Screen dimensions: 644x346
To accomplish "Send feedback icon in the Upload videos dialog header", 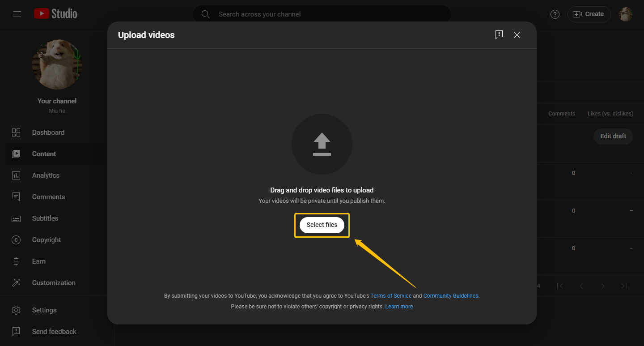I will pyautogui.click(x=499, y=35).
